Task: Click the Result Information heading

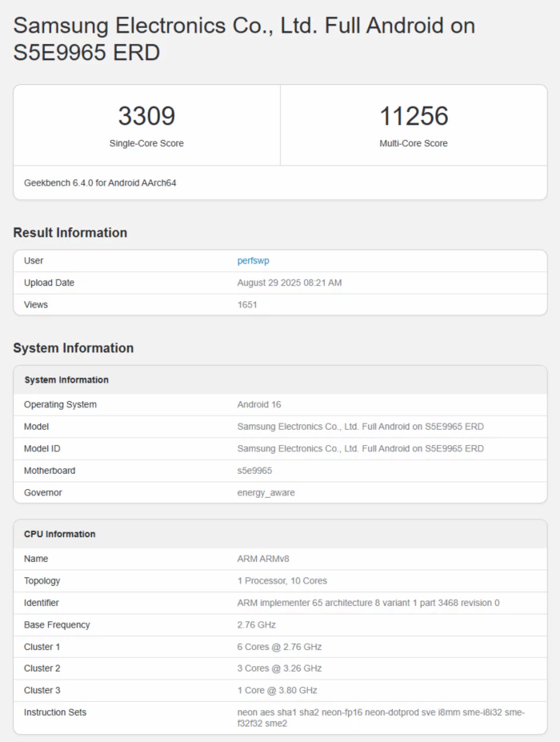Action: point(70,233)
